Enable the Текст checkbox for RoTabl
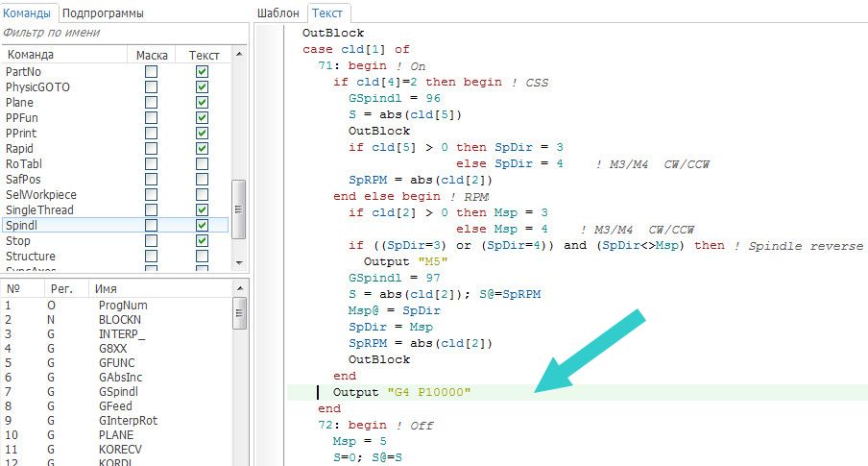Viewport: 868px width, 466px height. (x=202, y=164)
